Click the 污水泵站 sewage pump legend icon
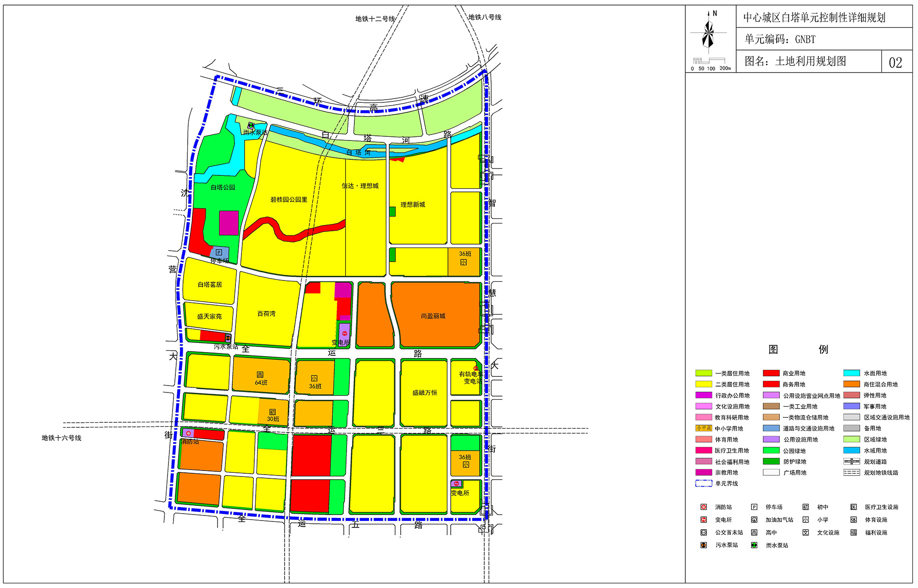The image size is (918, 588). 703,545
